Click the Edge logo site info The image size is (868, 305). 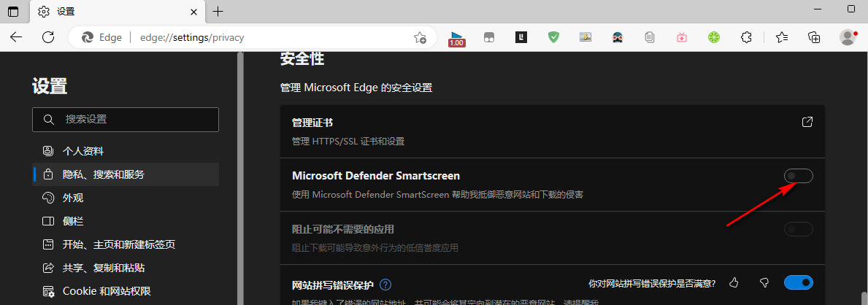(101, 38)
